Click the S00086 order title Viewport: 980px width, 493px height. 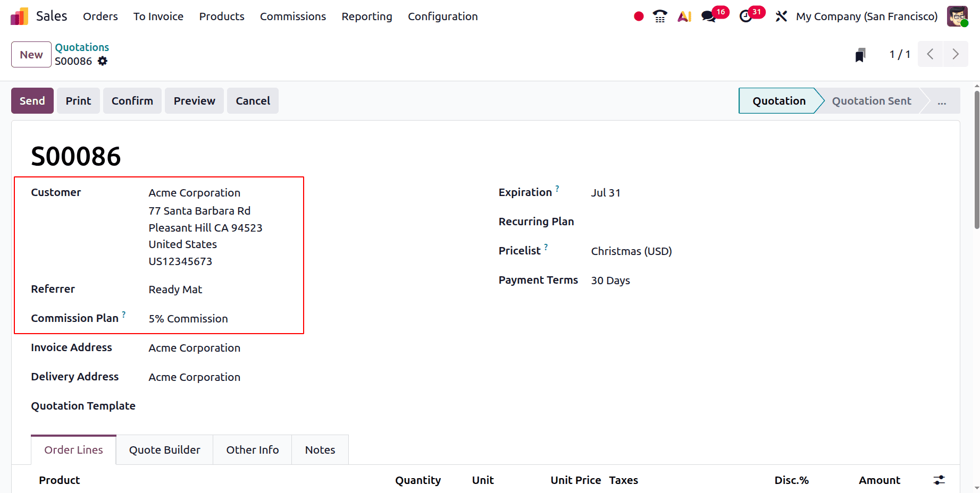point(76,156)
